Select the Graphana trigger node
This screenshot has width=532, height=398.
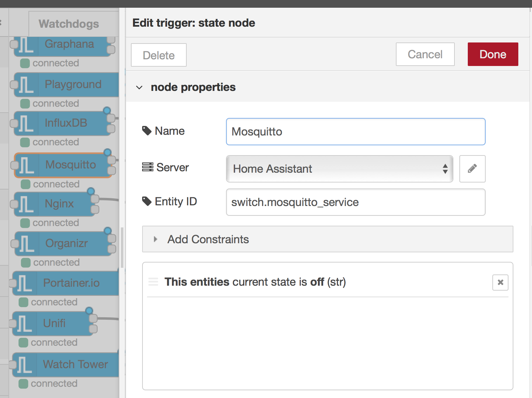tap(69, 44)
